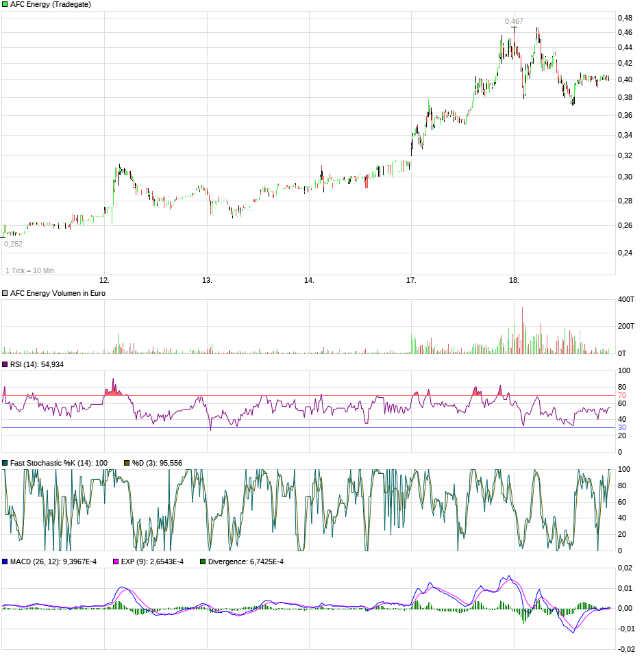Screen dimensions: 644x656
Task: Click the '1 Tick = 10 Min.' label
Action: tap(31, 270)
